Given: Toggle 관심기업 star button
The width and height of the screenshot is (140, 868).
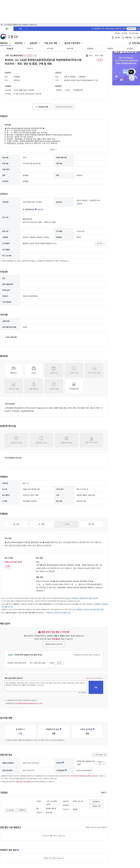Looking at the screenshot, I should tap(10, 810).
